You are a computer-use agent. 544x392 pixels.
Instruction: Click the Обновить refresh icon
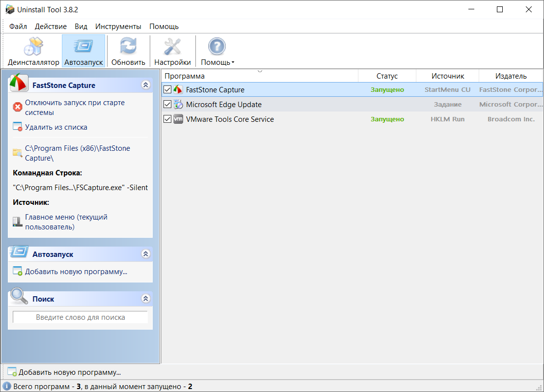128,46
